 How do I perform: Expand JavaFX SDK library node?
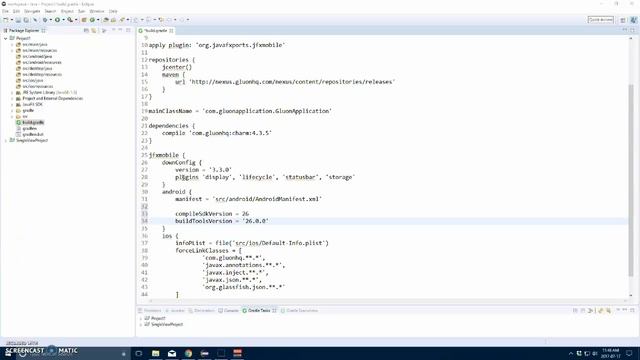coord(12,104)
